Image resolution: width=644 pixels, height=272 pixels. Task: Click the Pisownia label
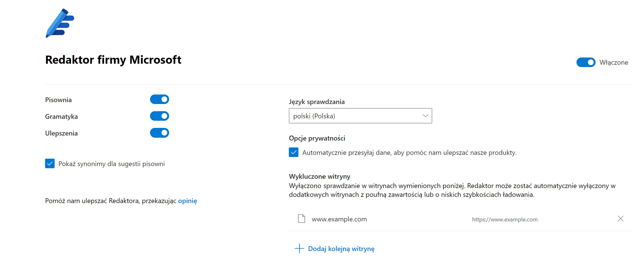(x=58, y=100)
